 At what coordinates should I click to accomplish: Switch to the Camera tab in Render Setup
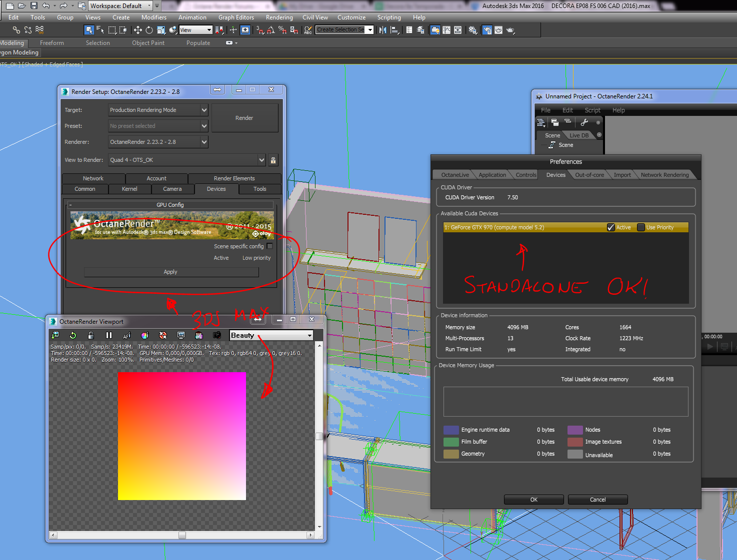point(172,189)
